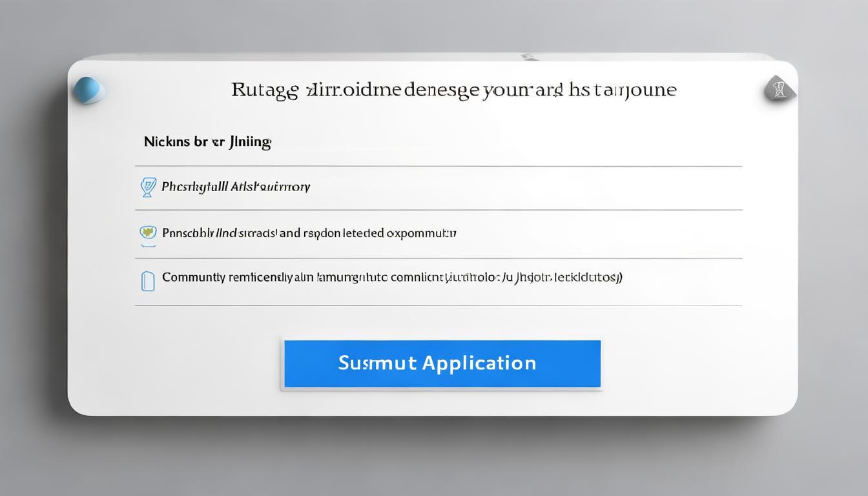The height and width of the screenshot is (496, 868).
Task: Click the blue trophy shield icon
Action: [x=148, y=187]
